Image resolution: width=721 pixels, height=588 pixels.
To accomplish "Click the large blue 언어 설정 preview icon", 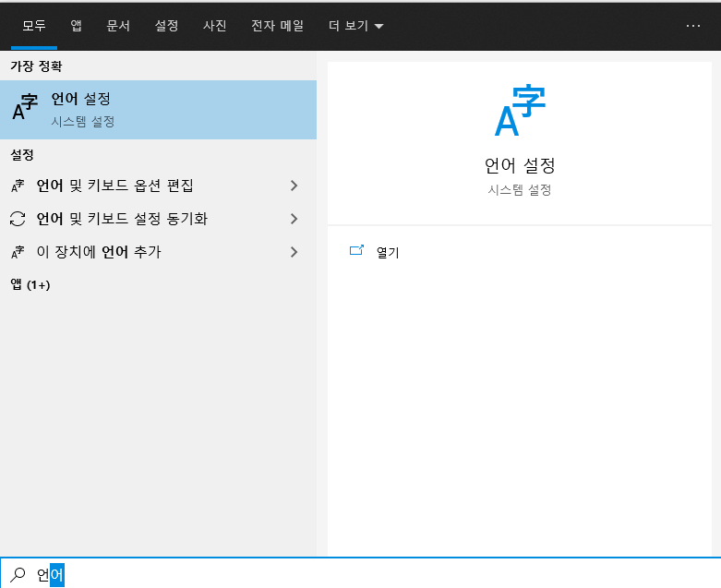I will pos(520,110).
